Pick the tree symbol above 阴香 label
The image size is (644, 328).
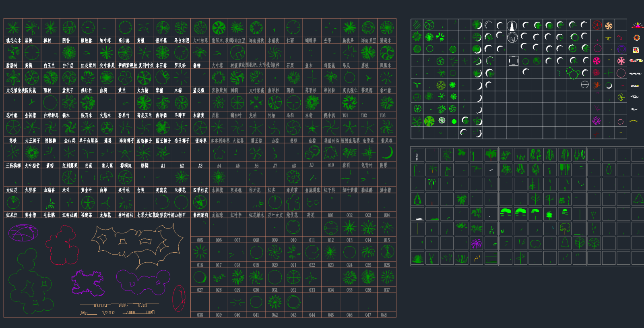(69, 28)
